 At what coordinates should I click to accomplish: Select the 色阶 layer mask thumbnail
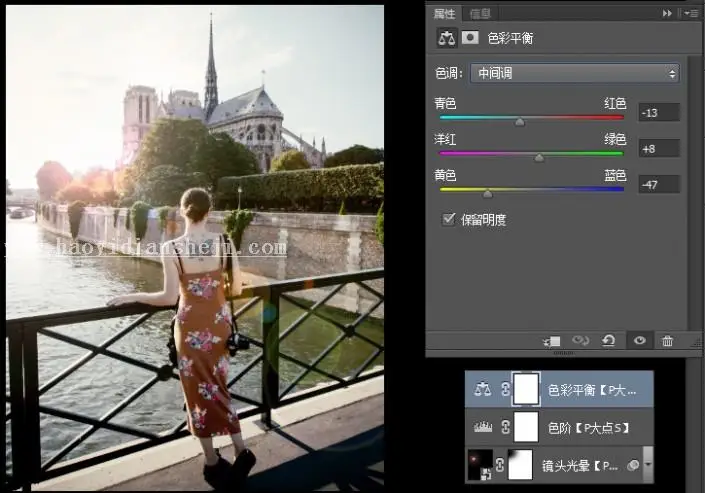coord(526,426)
